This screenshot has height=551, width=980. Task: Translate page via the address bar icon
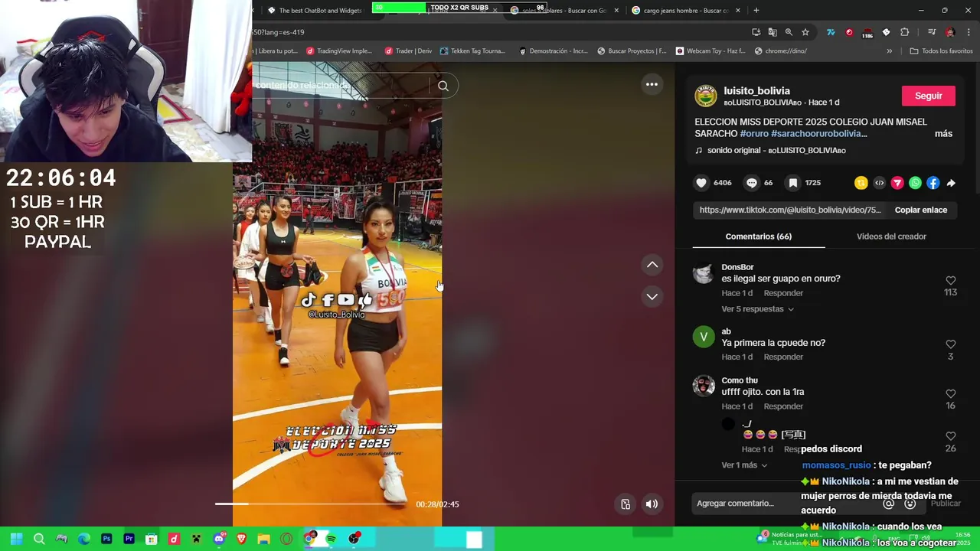(773, 32)
